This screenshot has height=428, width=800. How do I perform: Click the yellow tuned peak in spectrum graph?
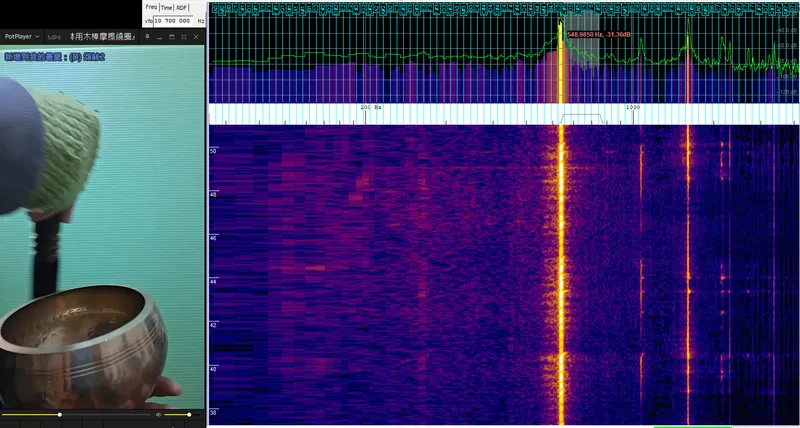(561, 61)
